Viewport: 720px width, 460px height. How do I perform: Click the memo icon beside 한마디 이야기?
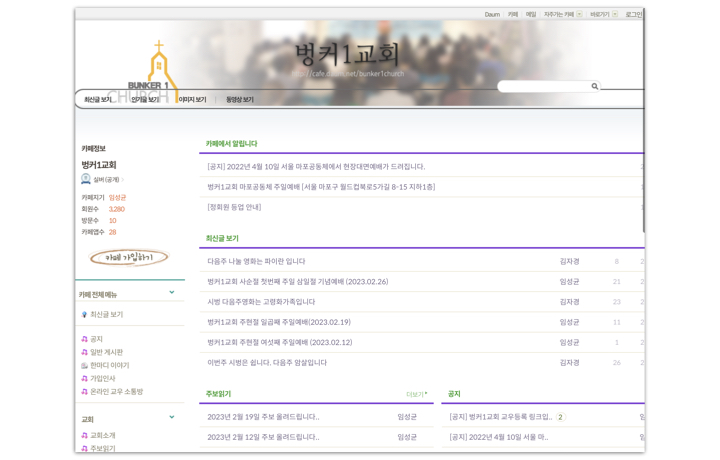pyautogui.click(x=84, y=365)
